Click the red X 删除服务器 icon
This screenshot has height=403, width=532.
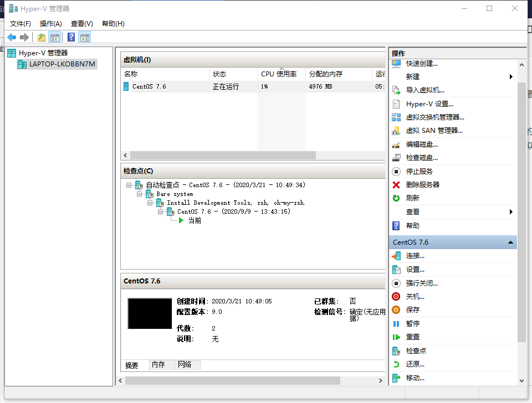(396, 185)
